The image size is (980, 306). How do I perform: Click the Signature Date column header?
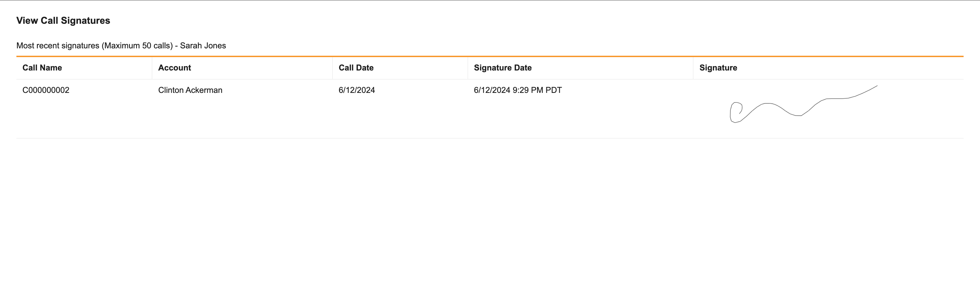pyautogui.click(x=503, y=68)
